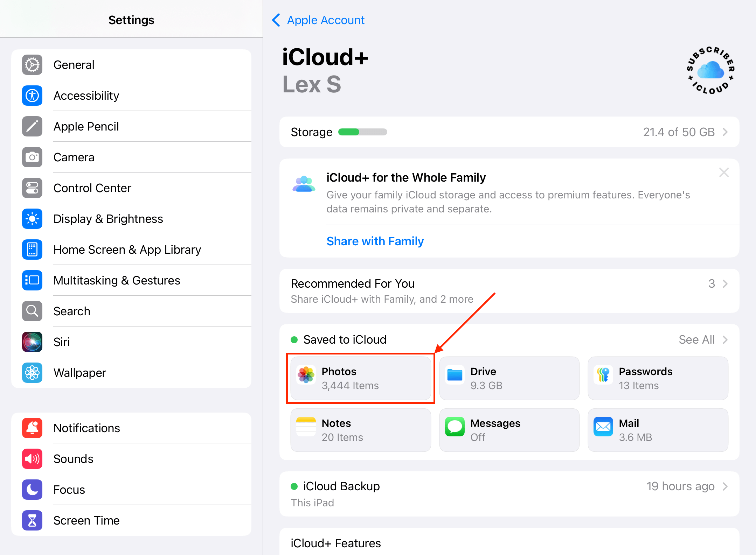Tap the Photos pinwheel icon
Screen dimensions: 756x555
pos(306,375)
